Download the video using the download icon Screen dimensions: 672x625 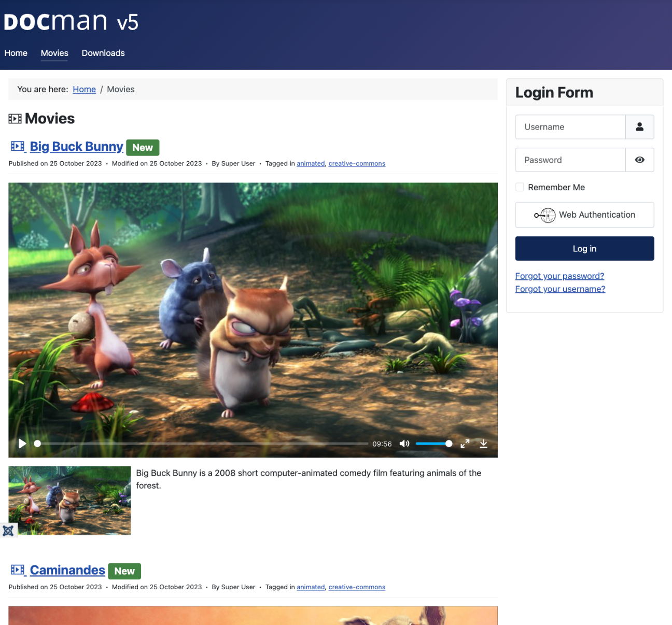(483, 444)
